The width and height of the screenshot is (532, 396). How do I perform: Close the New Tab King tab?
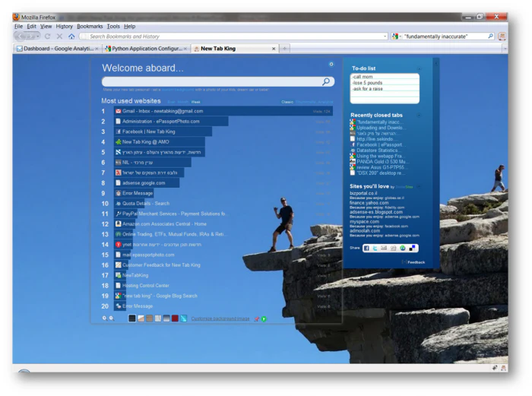click(x=274, y=49)
